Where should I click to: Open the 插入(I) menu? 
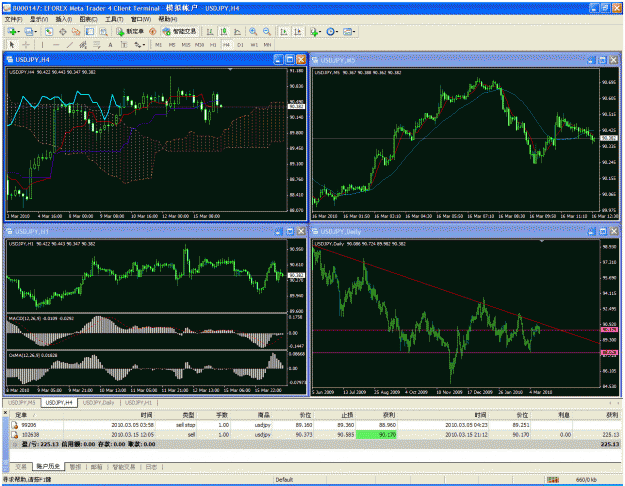pyautogui.click(x=64, y=19)
